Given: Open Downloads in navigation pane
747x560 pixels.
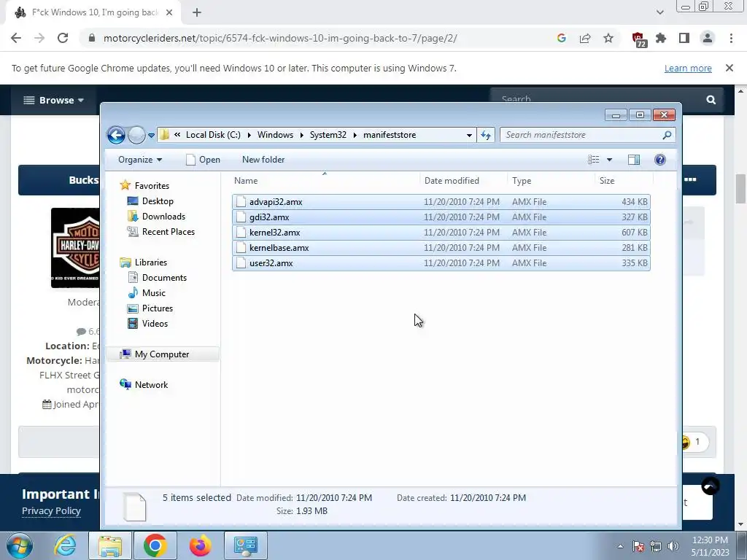Looking at the screenshot, I should point(156,216).
